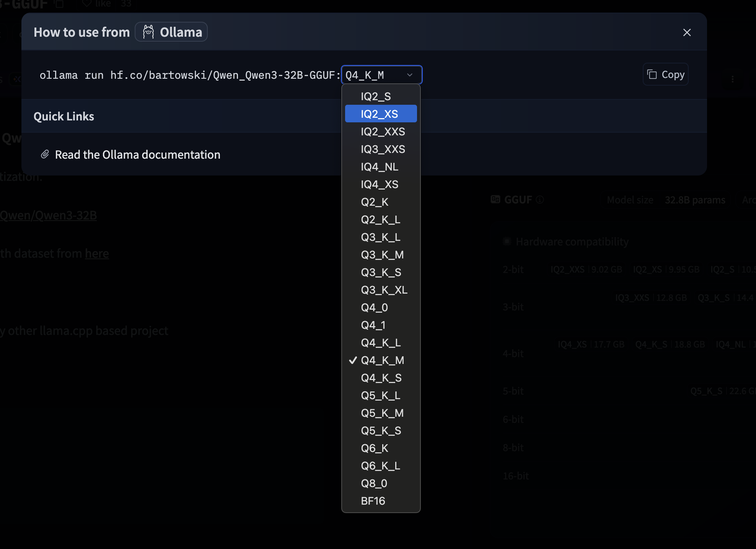This screenshot has width=756, height=549.
Task: Click the Q4_K_S 18.8 GB chip in background
Action: coord(670,344)
